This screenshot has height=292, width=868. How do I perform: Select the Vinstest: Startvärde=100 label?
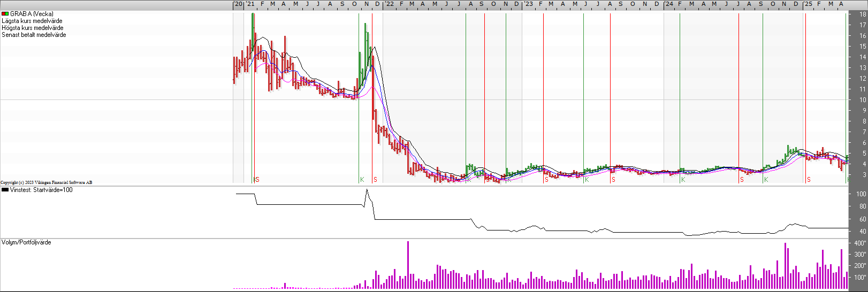[x=41, y=190]
